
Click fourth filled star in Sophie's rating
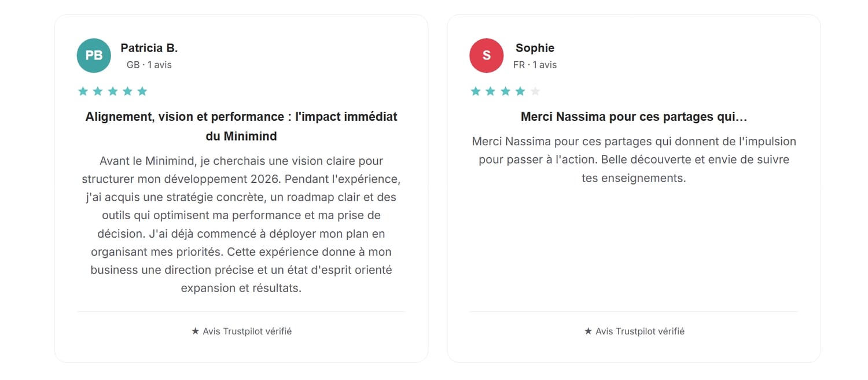click(x=520, y=91)
